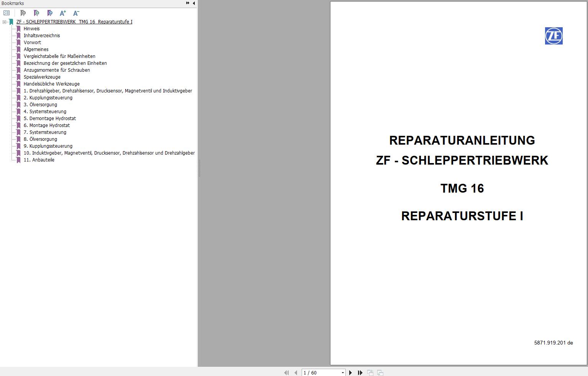Open the Inhaltsverzeichnis bookmark
This screenshot has width=588, height=376.
click(42, 36)
